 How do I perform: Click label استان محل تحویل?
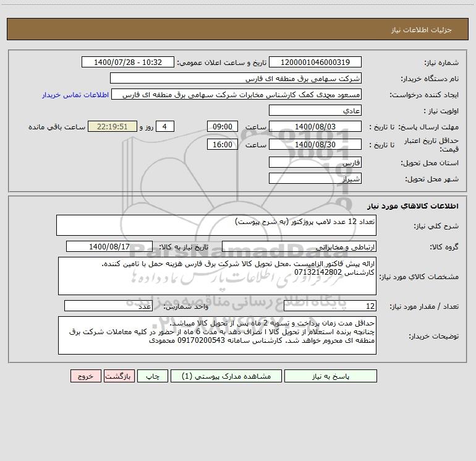tap(430, 163)
